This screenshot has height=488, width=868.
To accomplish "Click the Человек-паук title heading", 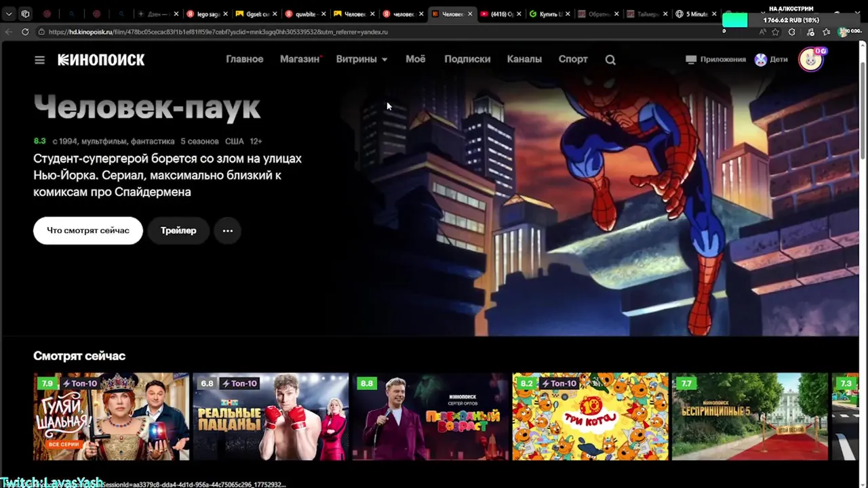I will (147, 107).
